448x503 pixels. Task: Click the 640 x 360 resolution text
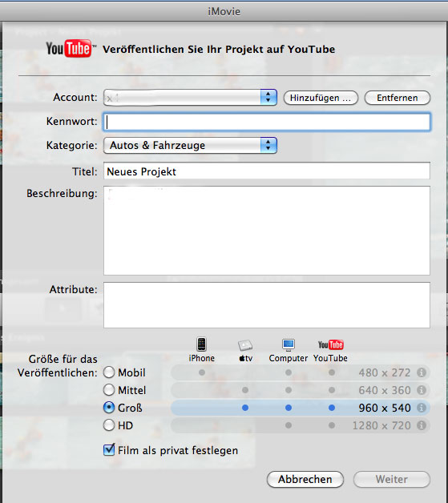(385, 390)
